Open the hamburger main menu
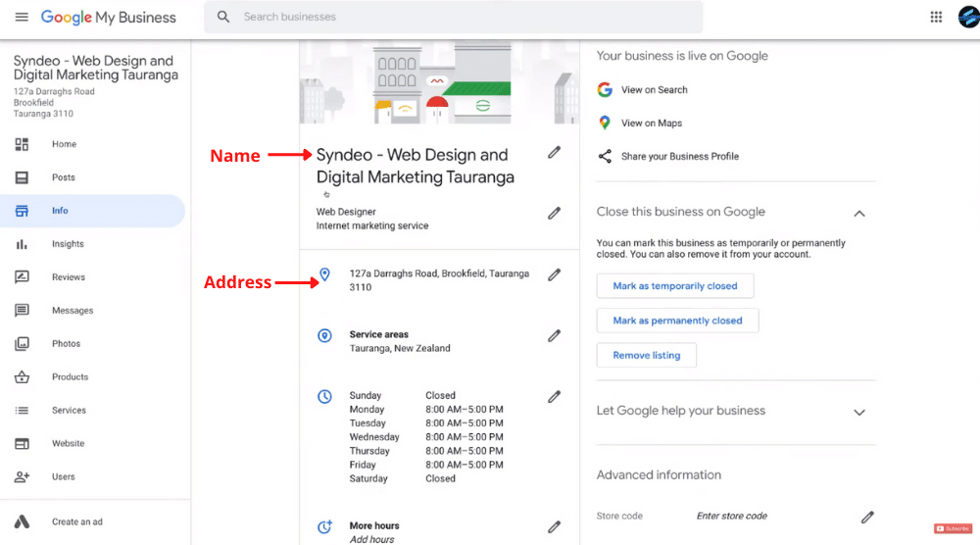This screenshot has width=980, height=545. pyautogui.click(x=22, y=17)
